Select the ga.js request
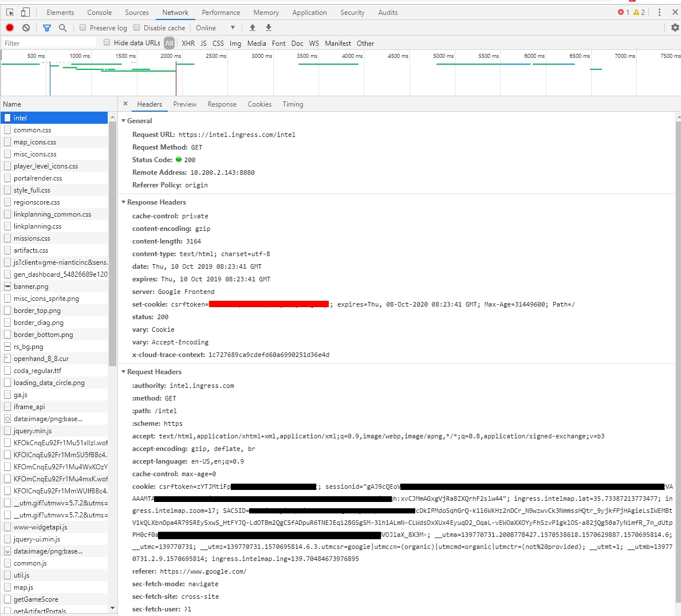The image size is (681, 616). coord(54,395)
